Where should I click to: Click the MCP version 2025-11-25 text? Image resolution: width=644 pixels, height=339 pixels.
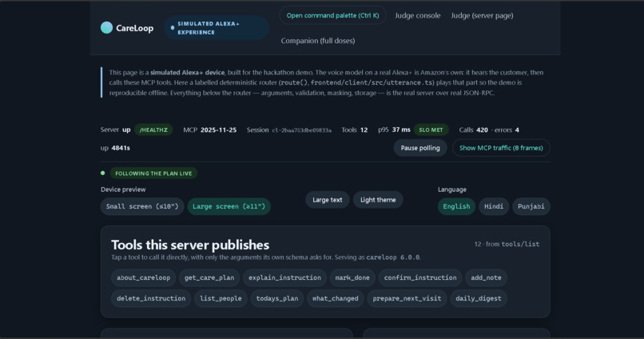(x=210, y=130)
